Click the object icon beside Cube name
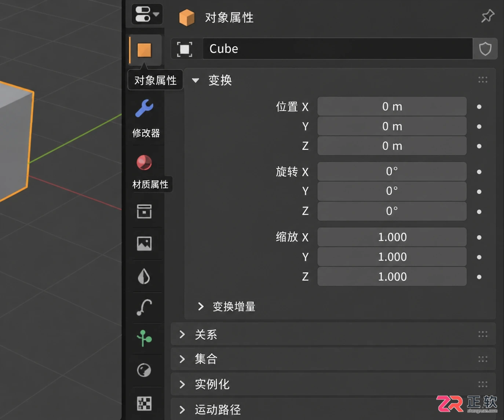504x420 pixels. [x=185, y=49]
